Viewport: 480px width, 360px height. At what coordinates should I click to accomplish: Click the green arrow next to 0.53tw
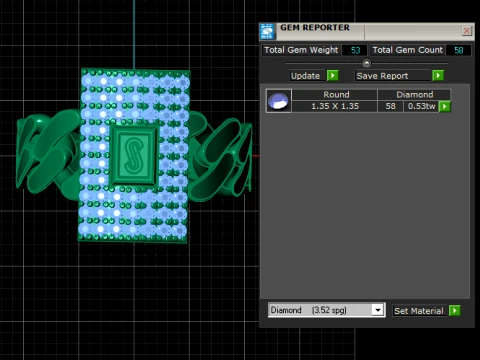pos(445,107)
